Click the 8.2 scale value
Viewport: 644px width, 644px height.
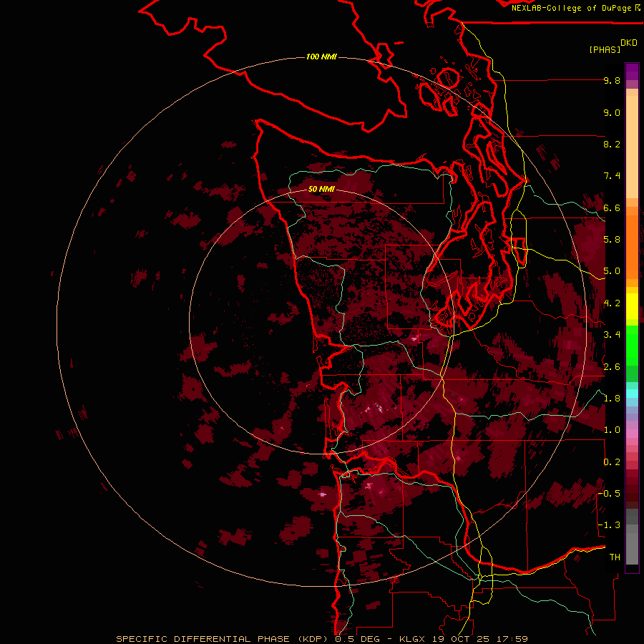[612, 144]
